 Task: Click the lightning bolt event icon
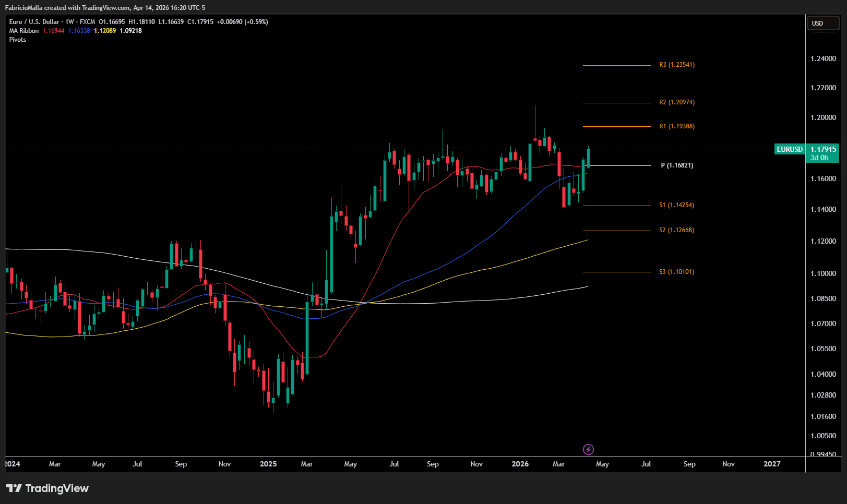point(588,449)
